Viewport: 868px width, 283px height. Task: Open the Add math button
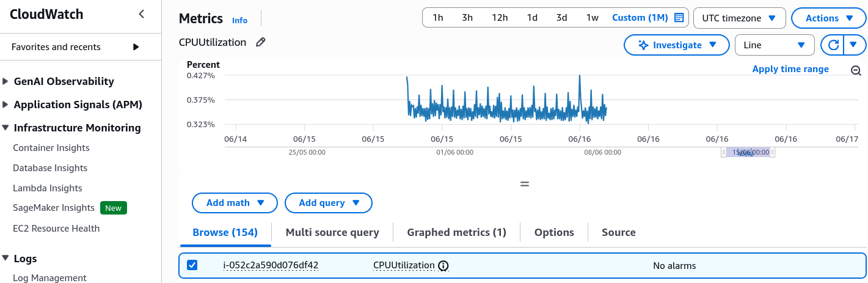(235, 203)
